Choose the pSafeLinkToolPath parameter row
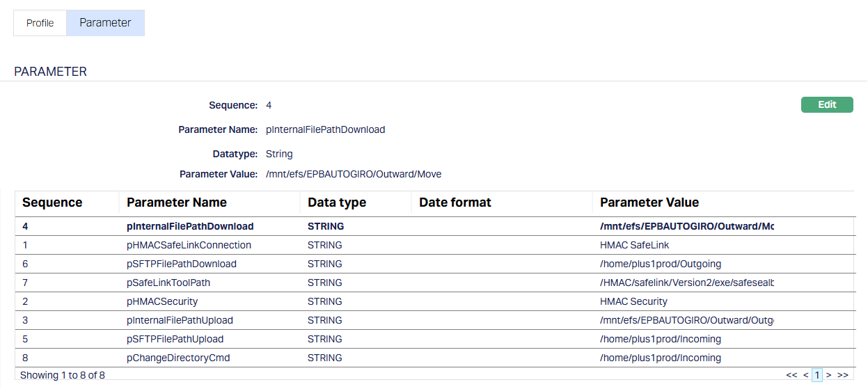 [x=168, y=283]
